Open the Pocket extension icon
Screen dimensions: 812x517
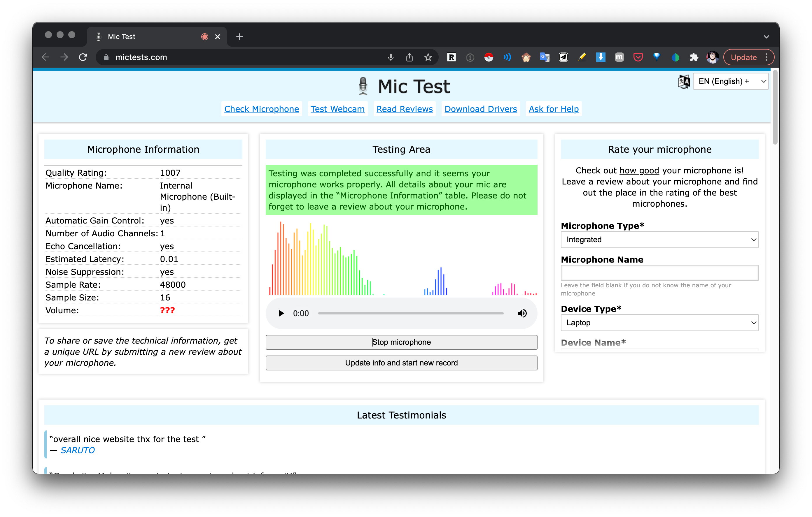(x=638, y=57)
